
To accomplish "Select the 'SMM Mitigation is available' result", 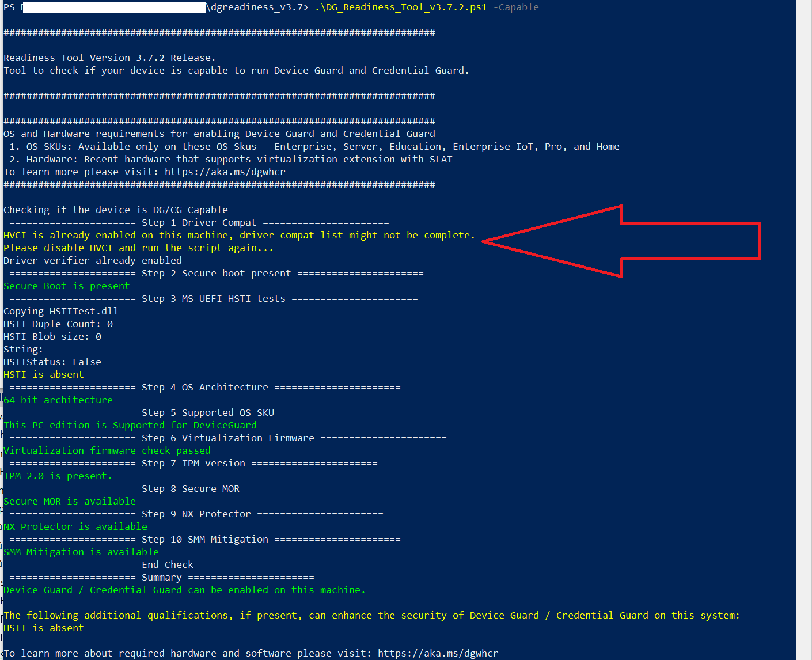I will click(81, 552).
